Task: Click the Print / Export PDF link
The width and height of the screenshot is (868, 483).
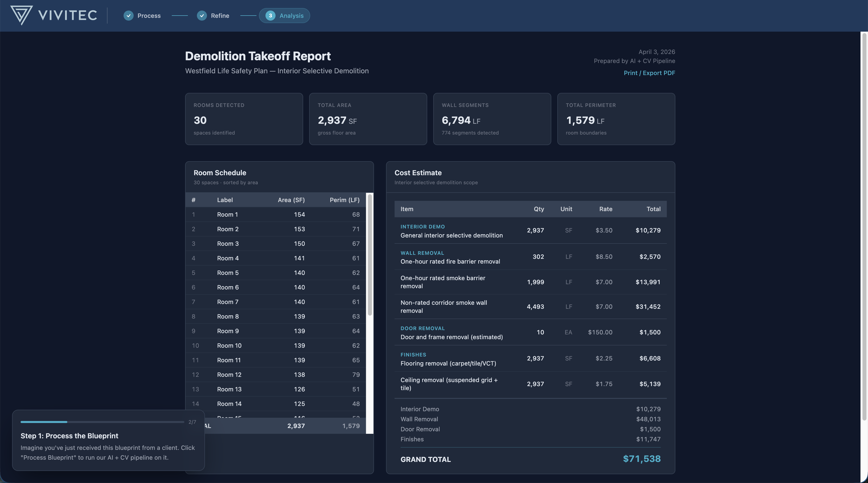Action: pyautogui.click(x=649, y=73)
